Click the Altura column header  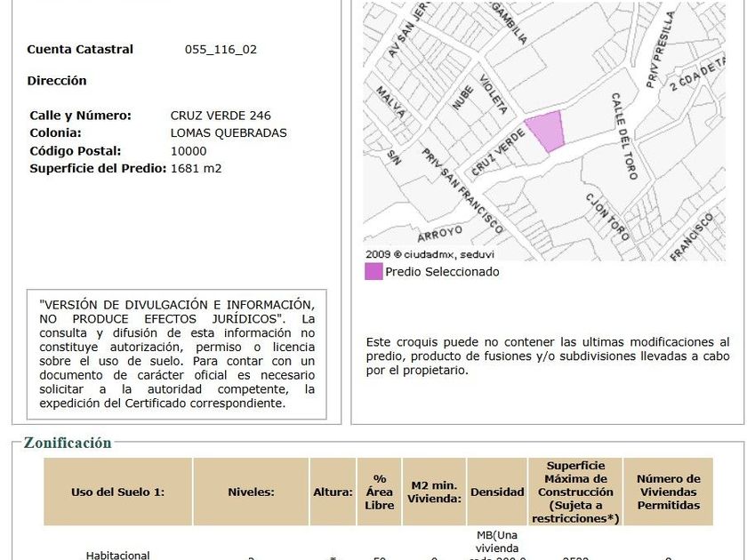pos(333,492)
